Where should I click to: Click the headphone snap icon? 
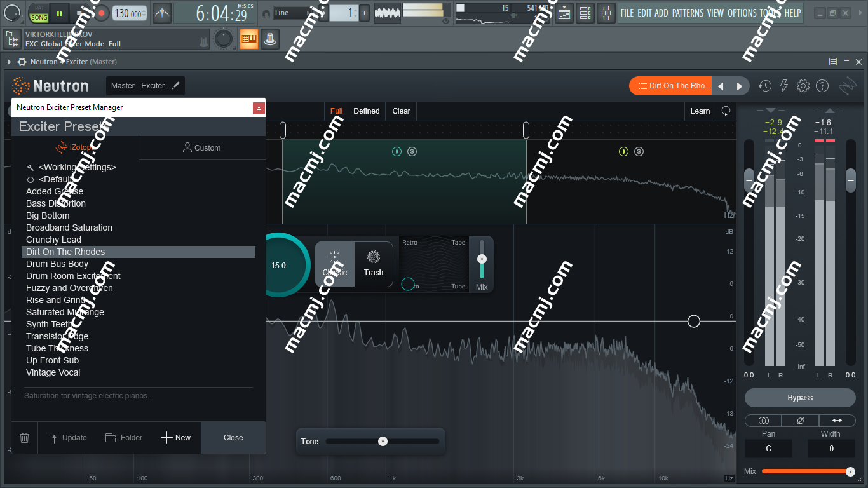(266, 13)
